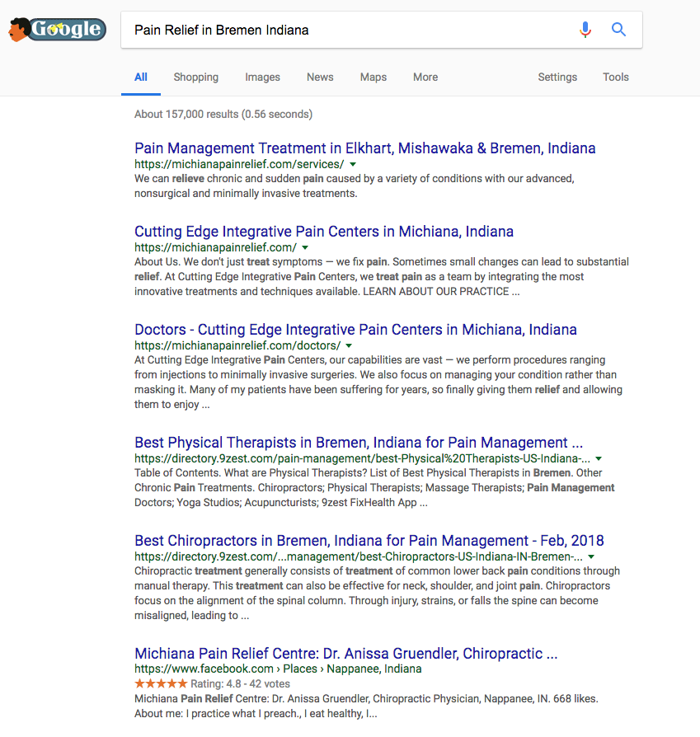The height and width of the screenshot is (737, 700).
Task: Open Best Physical Therapists in Bremen result
Action: 359,443
